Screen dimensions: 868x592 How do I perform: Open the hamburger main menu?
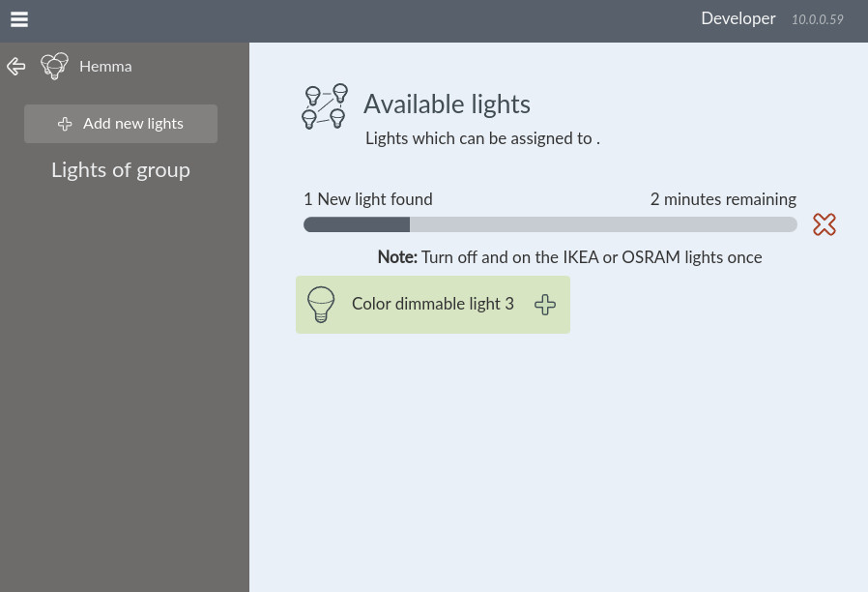click(x=19, y=19)
